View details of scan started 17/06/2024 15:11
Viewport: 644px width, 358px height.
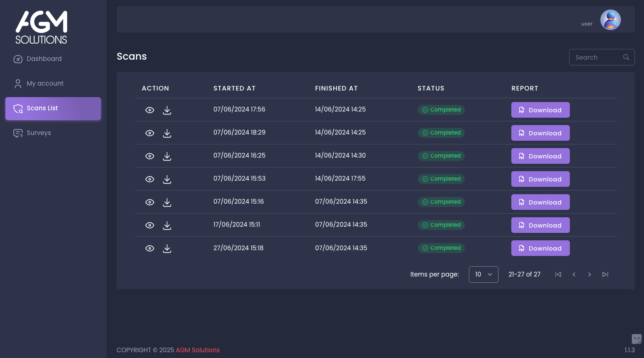(150, 225)
